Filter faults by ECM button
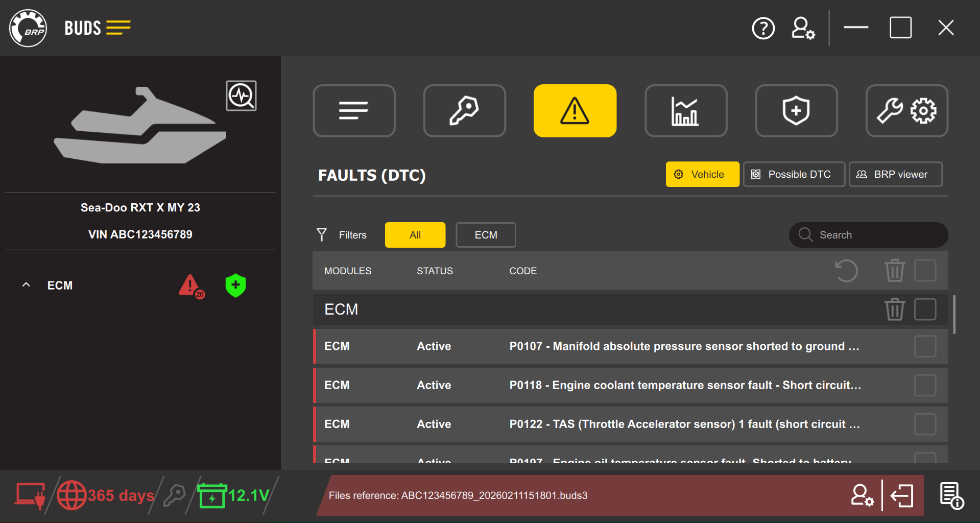Screen dimensions: 980x523 (486, 235)
